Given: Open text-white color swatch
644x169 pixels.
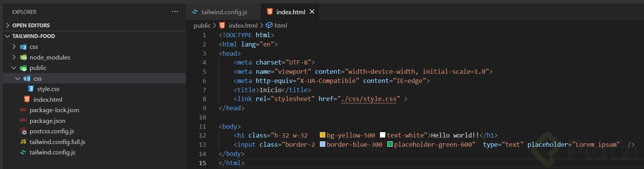Looking at the screenshot, I should 383,135.
